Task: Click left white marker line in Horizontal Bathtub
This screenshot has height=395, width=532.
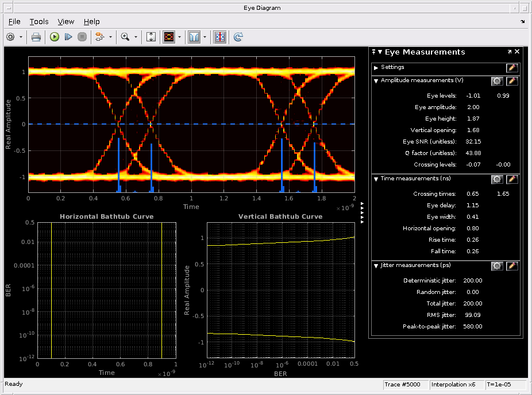Action: [x=52, y=290]
